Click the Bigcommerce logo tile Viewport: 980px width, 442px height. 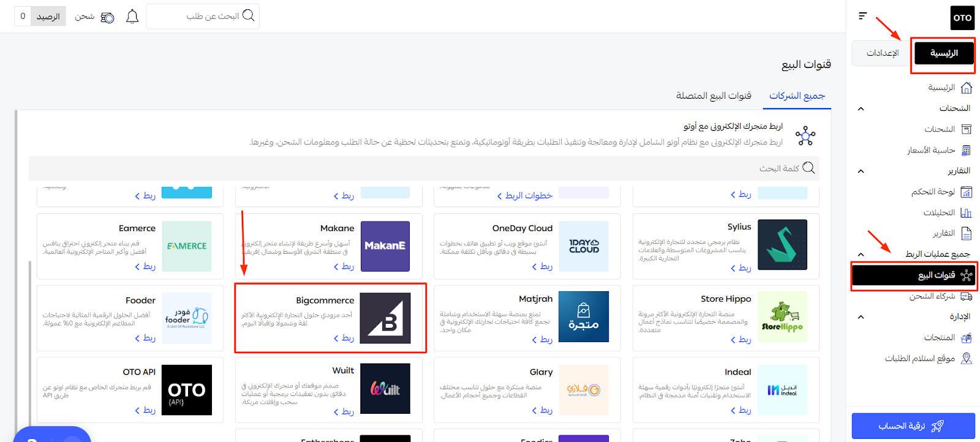click(385, 318)
